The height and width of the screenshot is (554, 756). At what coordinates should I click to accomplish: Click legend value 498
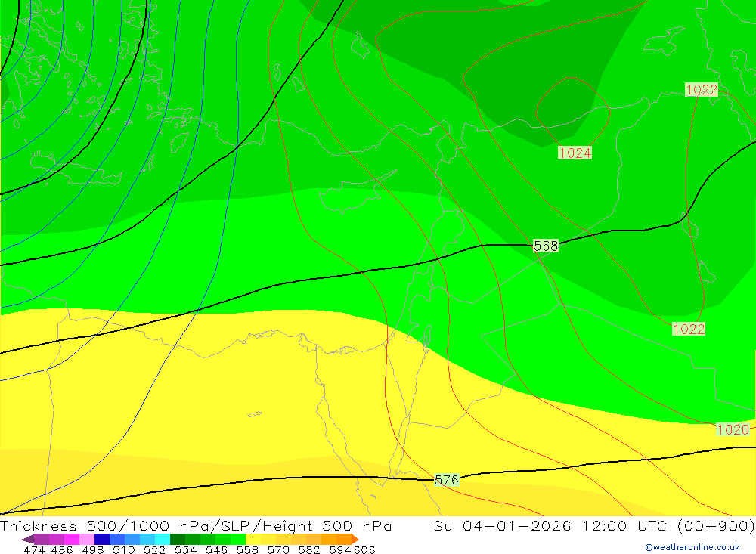point(92,549)
